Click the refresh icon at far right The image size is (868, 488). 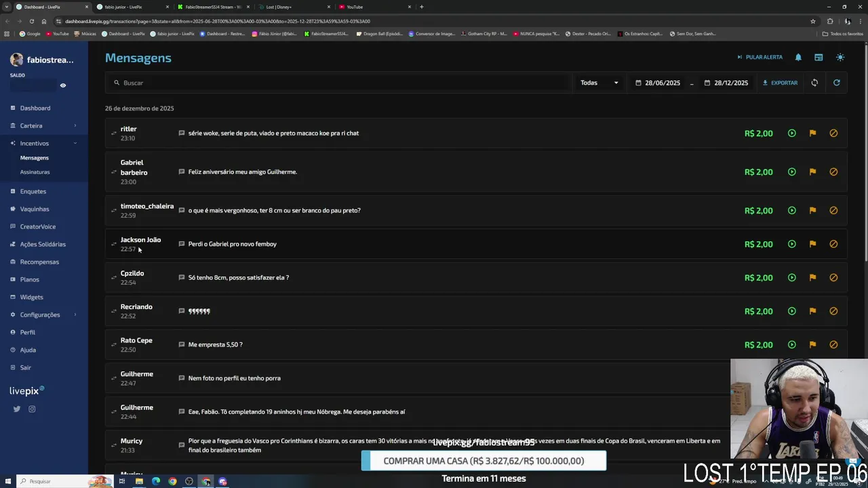(837, 83)
